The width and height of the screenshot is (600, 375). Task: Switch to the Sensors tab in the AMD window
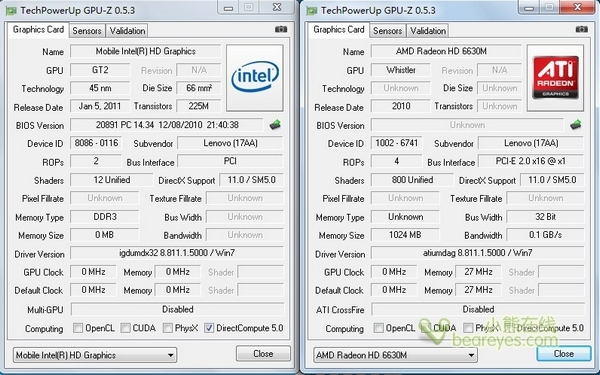point(388,31)
